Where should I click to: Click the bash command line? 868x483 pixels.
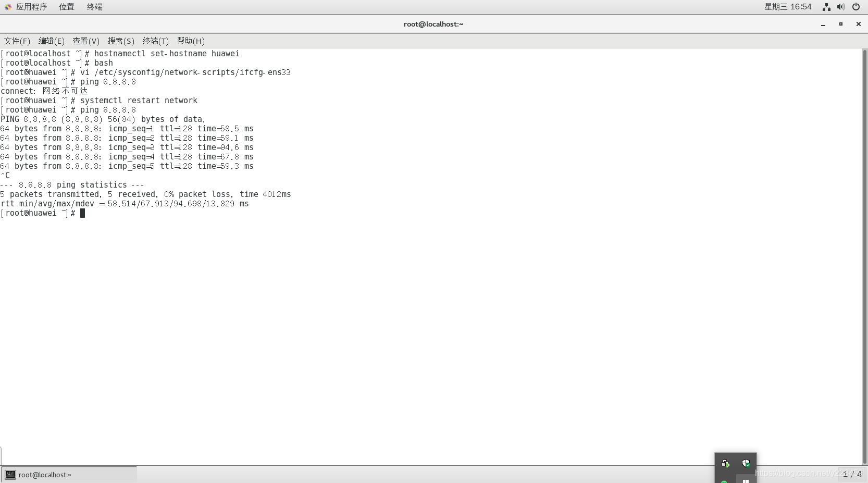pos(57,63)
